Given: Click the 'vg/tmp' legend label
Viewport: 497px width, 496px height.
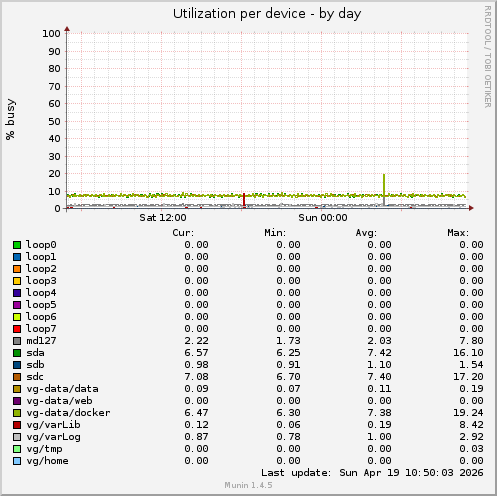Looking at the screenshot, I should pyautogui.click(x=44, y=449).
